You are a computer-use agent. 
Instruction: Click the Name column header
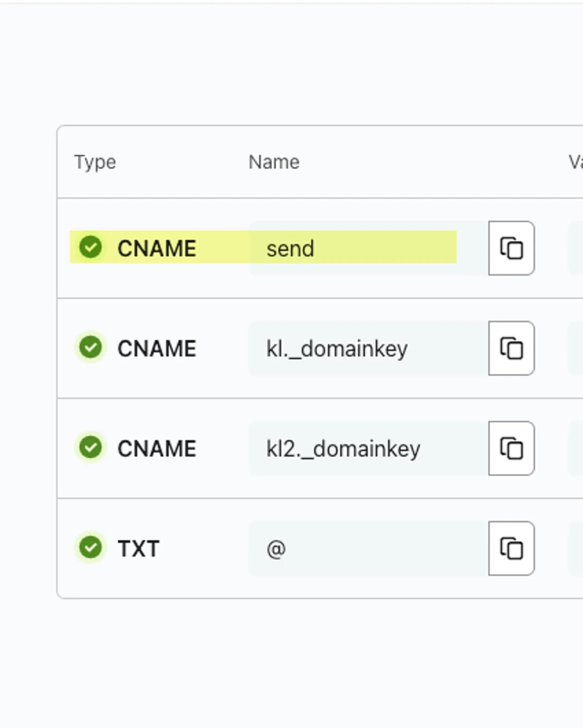click(x=274, y=161)
